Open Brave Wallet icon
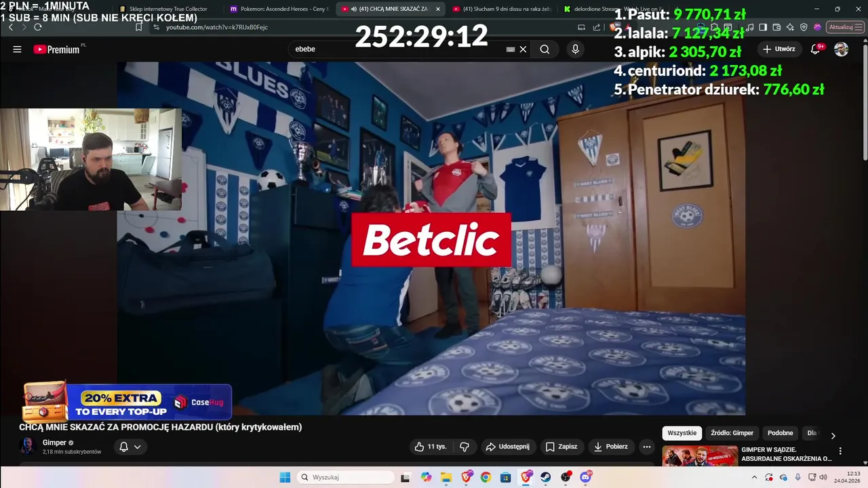This screenshot has height=488, width=868. (x=776, y=27)
